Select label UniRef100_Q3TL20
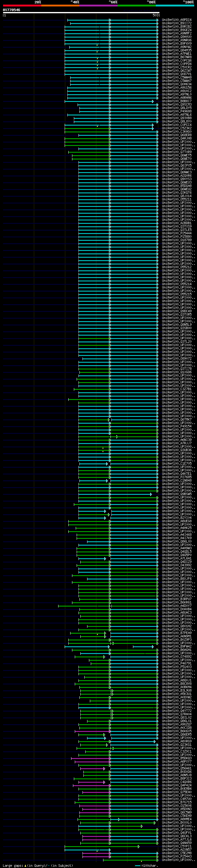The image size is (197, 868). pos(176,341)
